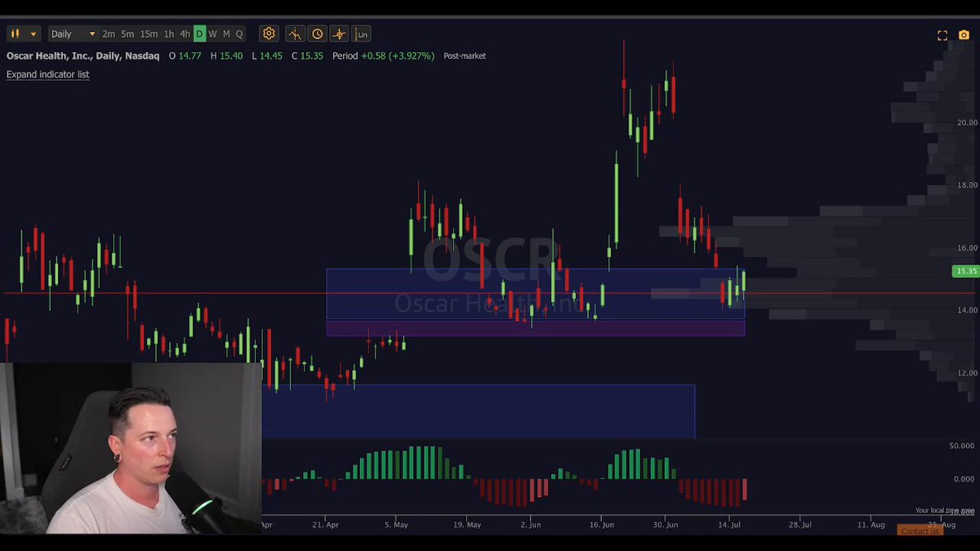Open the zigzag line tool icon
980x551 pixels.
click(295, 33)
